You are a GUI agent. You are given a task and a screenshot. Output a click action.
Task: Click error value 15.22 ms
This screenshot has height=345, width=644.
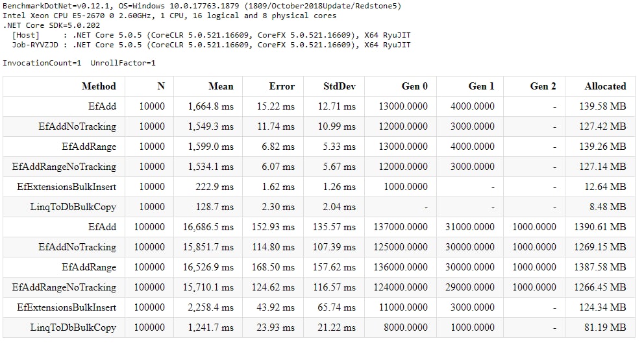coord(276,106)
